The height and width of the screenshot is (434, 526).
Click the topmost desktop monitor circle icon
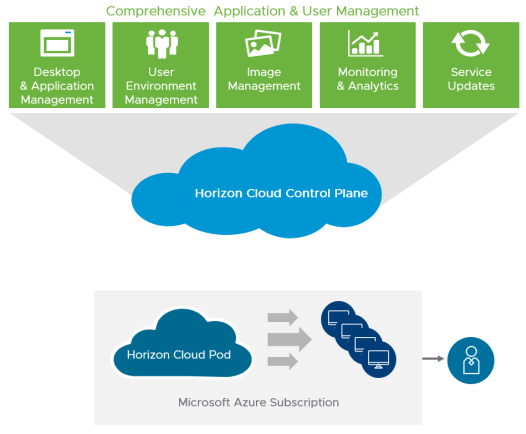(338, 318)
